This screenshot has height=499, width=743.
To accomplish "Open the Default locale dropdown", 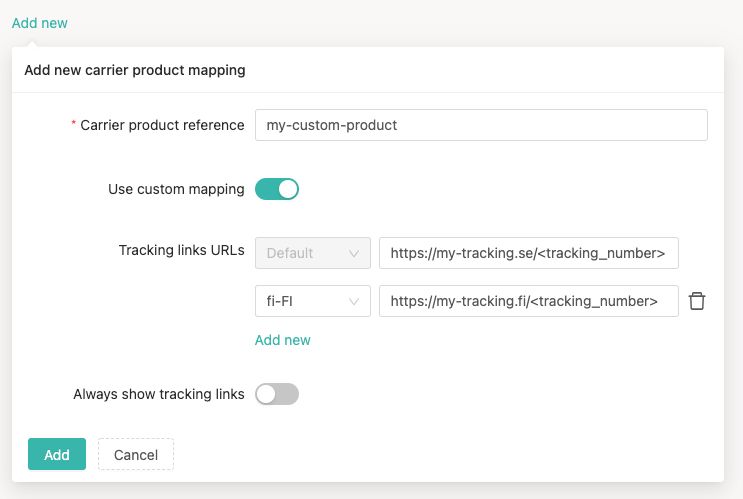I will [x=313, y=253].
